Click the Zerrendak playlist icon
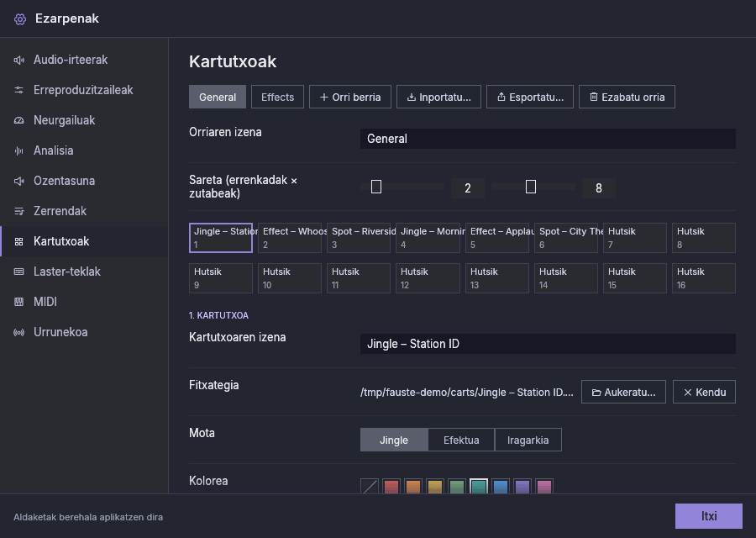 pos(18,211)
